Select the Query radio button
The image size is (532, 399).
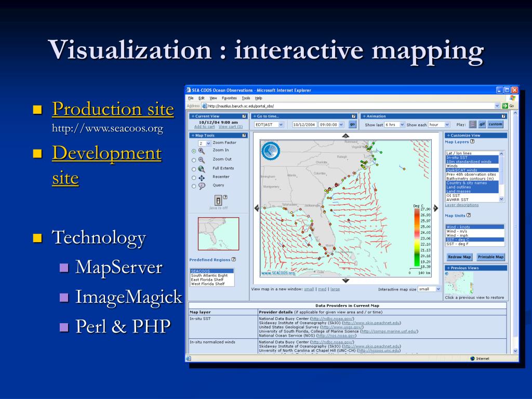point(194,187)
